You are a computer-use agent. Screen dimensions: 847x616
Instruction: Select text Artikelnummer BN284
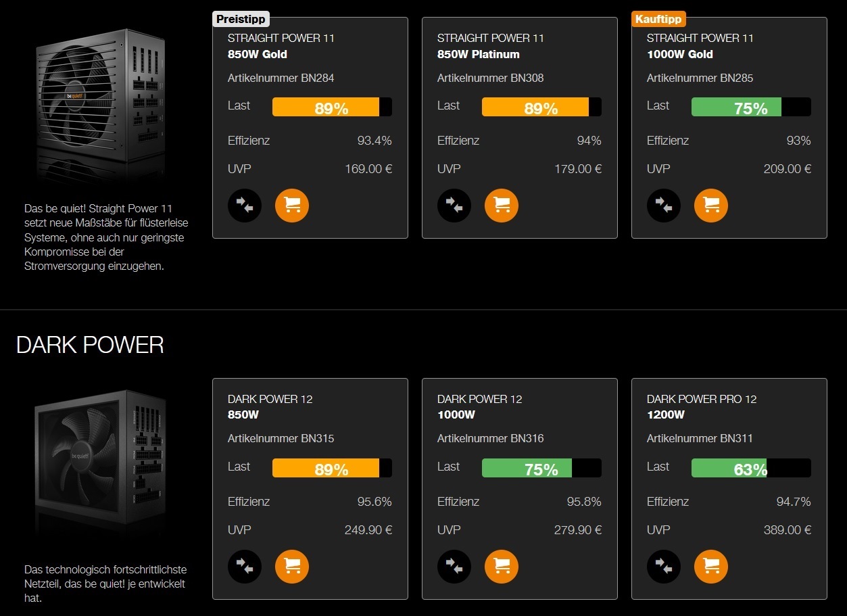point(281,78)
